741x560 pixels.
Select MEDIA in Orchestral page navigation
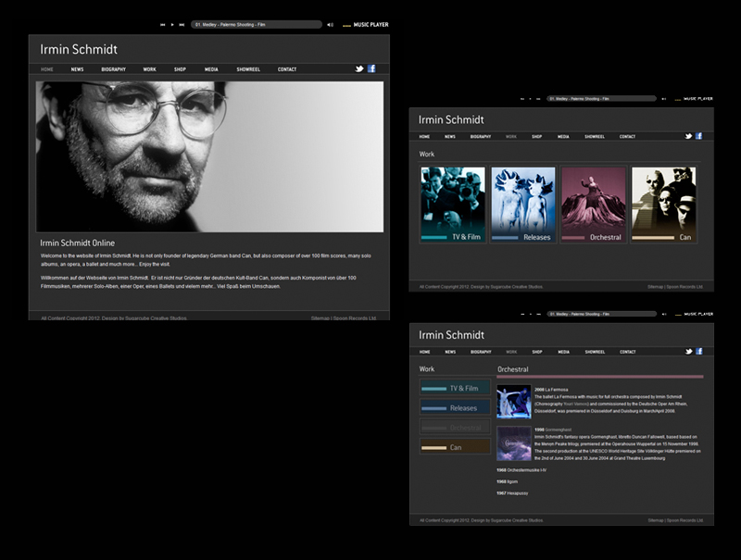pos(564,353)
